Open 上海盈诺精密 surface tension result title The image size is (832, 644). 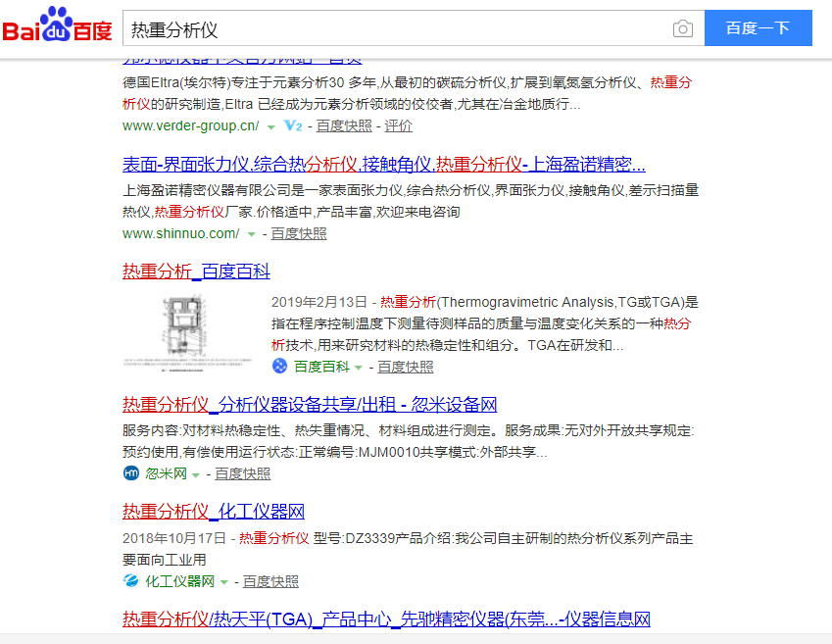point(383,164)
